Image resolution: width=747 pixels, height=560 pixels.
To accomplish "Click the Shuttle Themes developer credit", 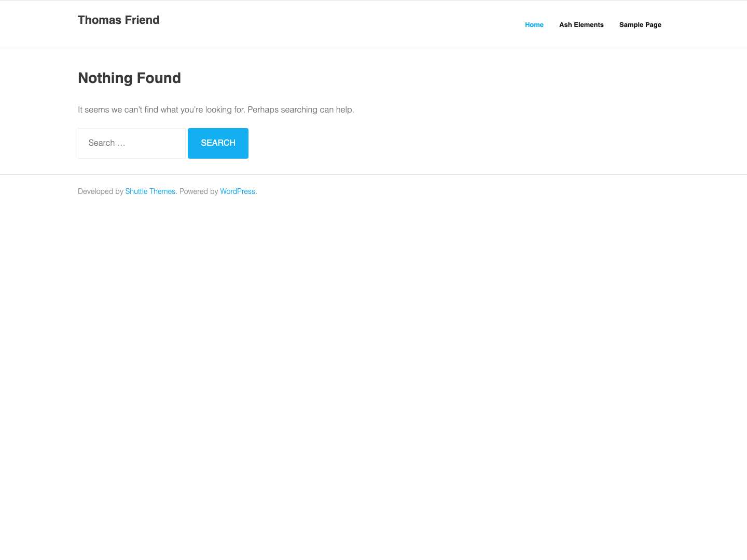I will (x=150, y=191).
